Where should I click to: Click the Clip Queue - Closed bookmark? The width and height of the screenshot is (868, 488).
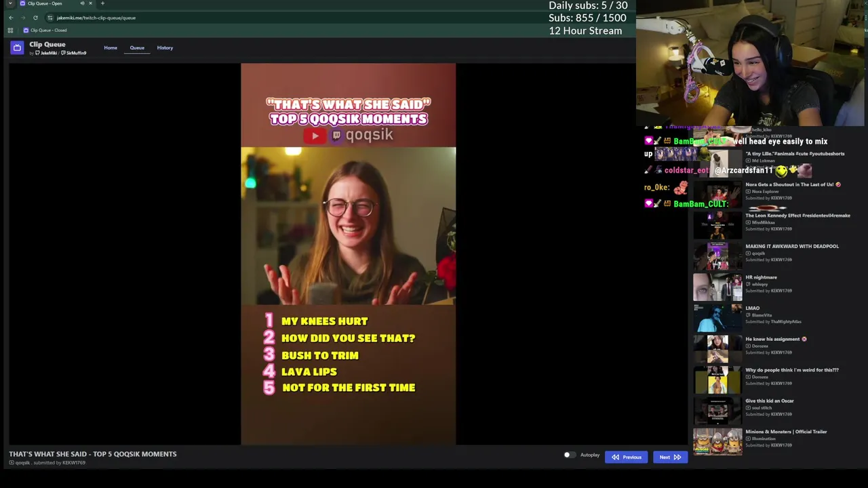pos(45,30)
